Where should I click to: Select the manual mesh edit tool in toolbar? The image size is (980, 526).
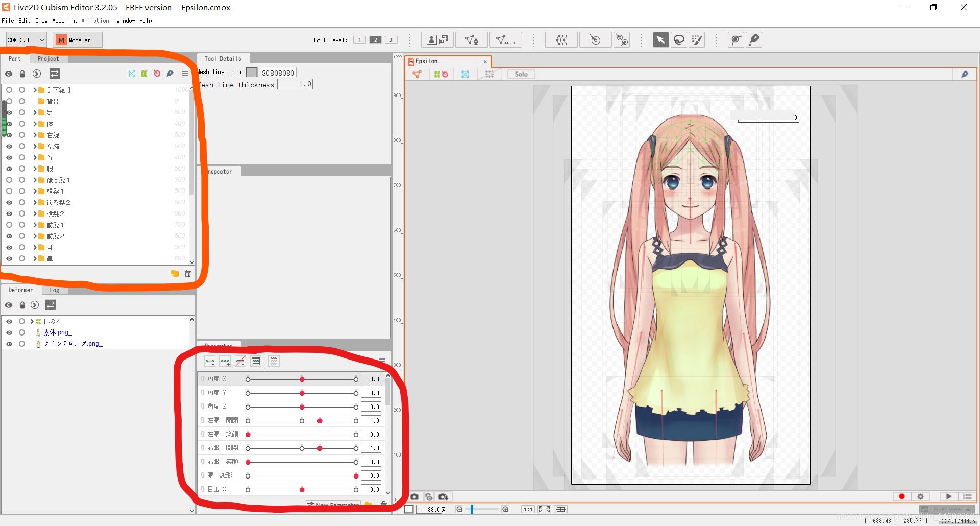point(471,40)
